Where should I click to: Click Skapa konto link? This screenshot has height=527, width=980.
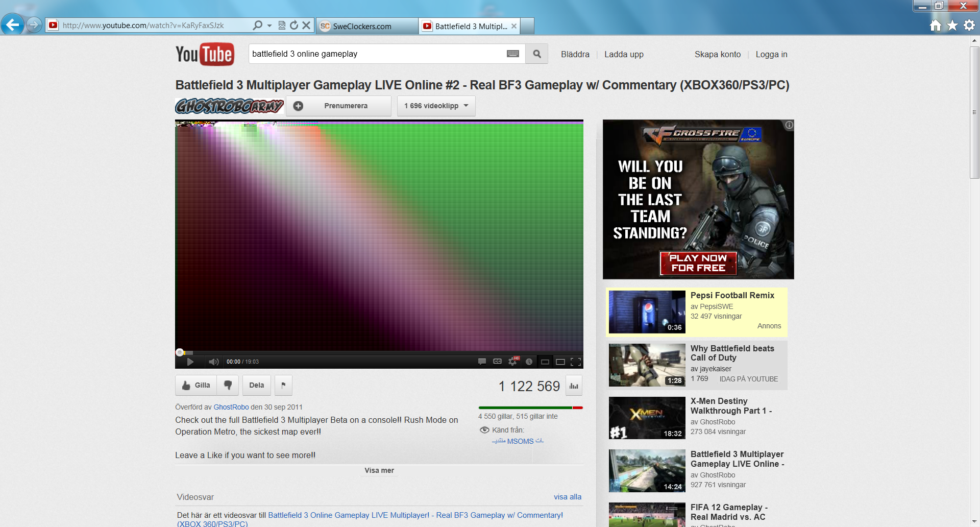point(718,54)
